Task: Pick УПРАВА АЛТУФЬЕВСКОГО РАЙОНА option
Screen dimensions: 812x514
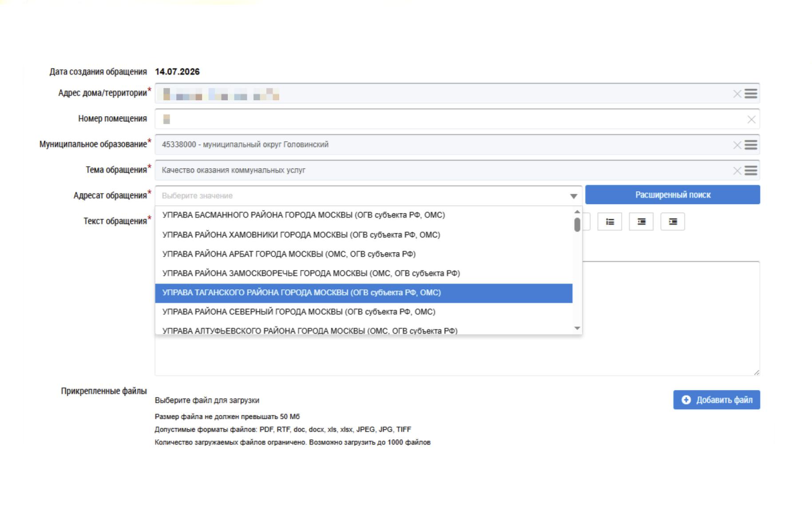Action: [364, 329]
